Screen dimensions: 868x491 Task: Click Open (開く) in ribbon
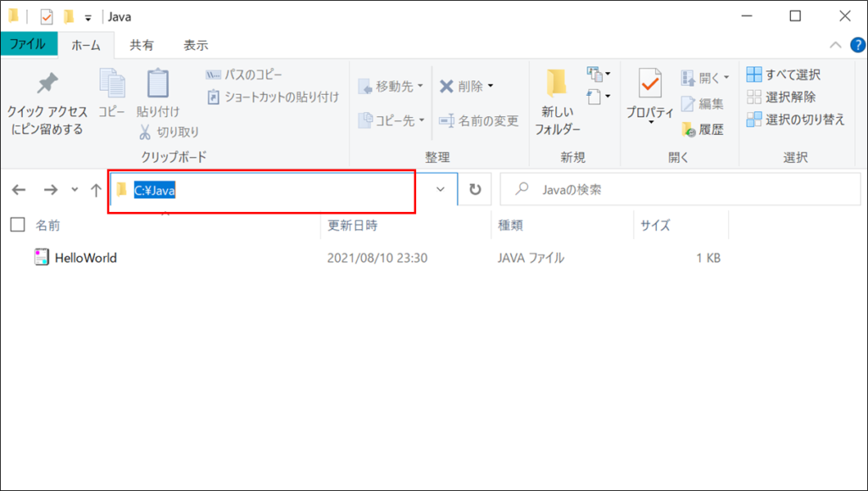click(705, 77)
